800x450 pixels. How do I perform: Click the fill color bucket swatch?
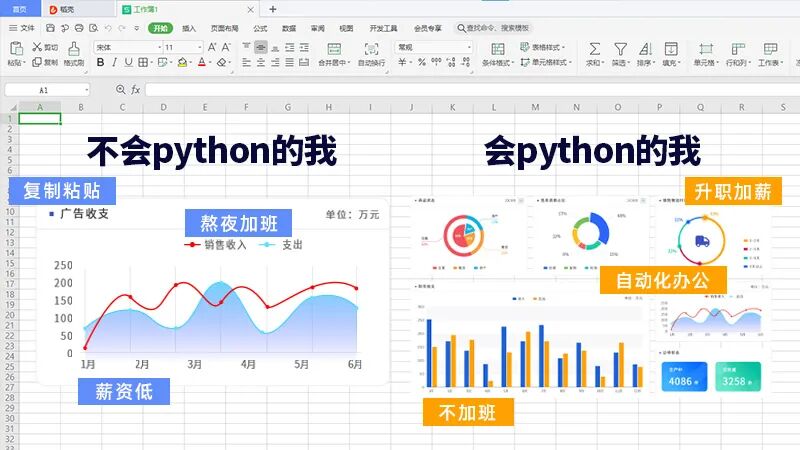tap(182, 62)
